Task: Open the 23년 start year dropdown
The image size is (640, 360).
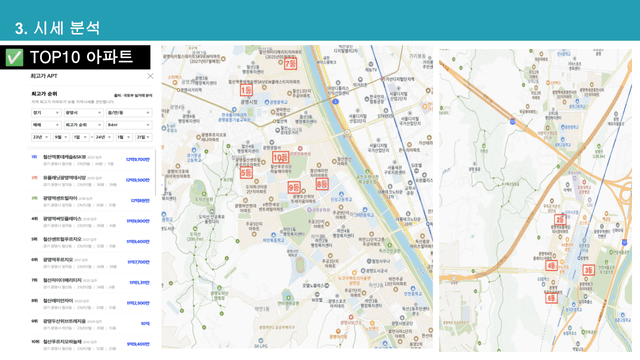Action: [41, 137]
